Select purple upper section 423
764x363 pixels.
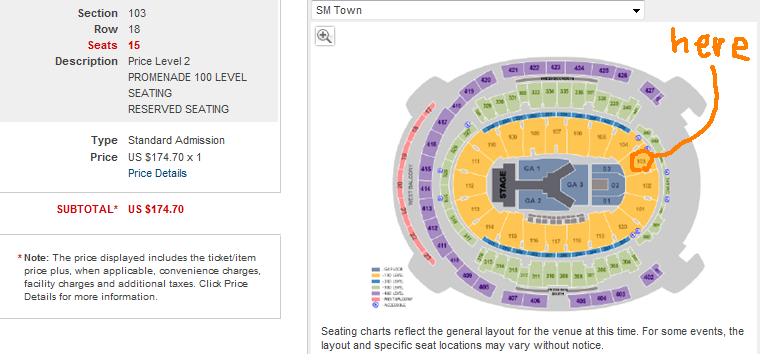(555, 67)
